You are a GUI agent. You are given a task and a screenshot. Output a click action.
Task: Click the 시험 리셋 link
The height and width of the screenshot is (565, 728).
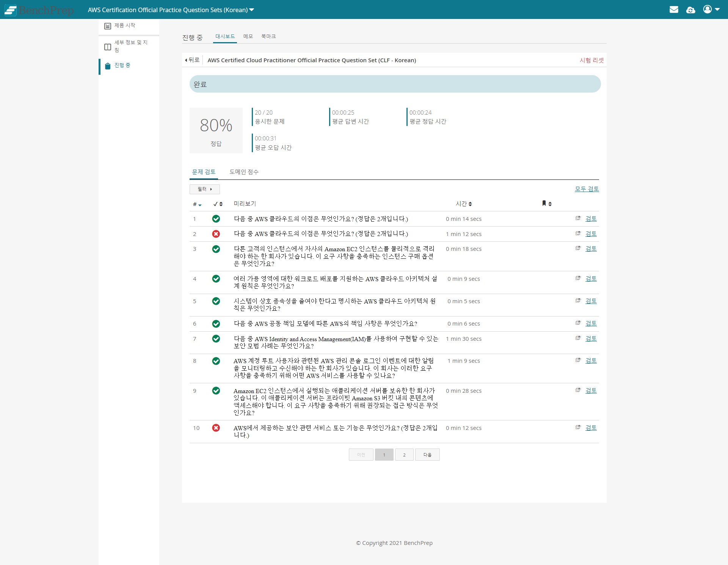[591, 60]
